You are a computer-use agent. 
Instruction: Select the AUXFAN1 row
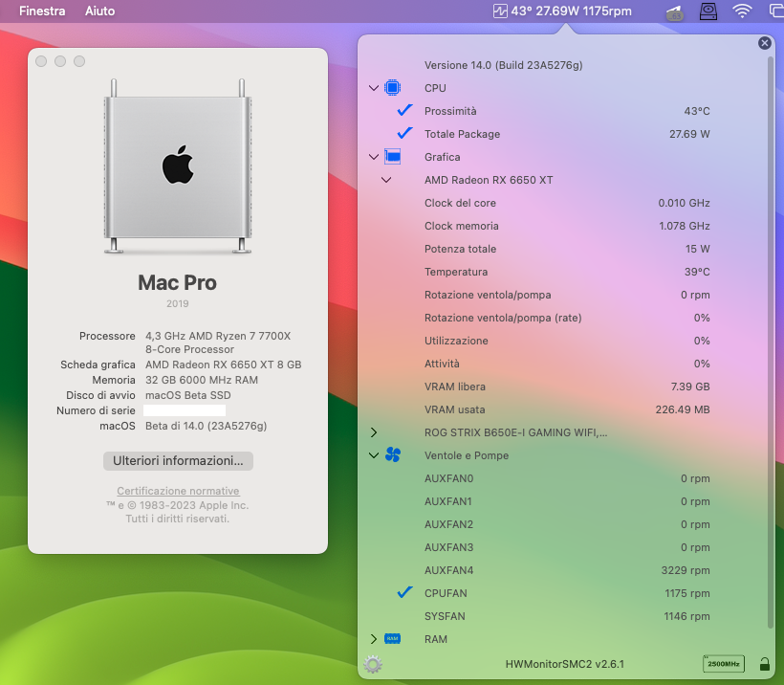[x=567, y=501]
